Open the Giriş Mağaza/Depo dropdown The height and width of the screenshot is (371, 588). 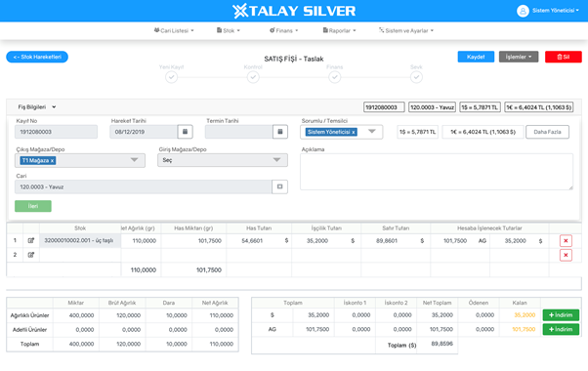coord(223,160)
